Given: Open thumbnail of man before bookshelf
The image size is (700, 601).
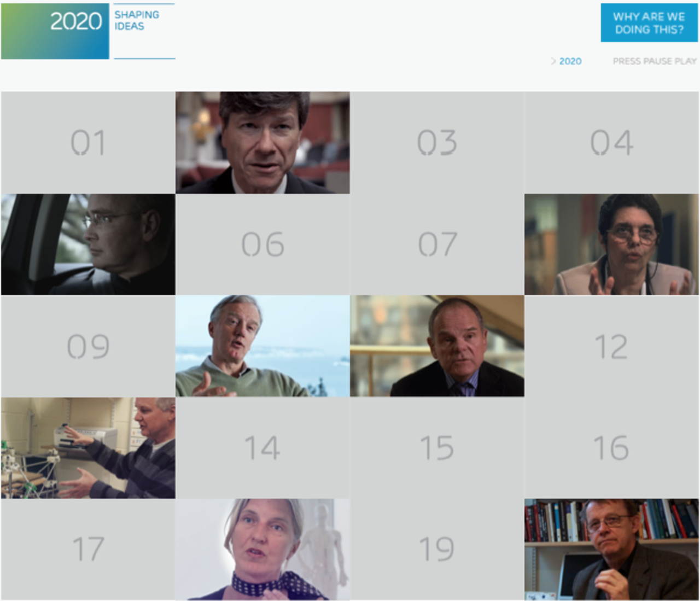Looking at the screenshot, I should 612,550.
